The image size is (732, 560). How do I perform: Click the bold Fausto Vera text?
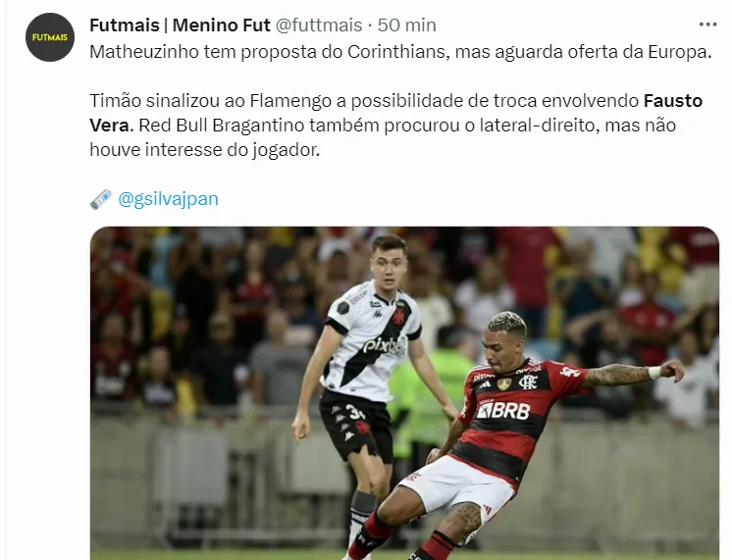click(395, 113)
